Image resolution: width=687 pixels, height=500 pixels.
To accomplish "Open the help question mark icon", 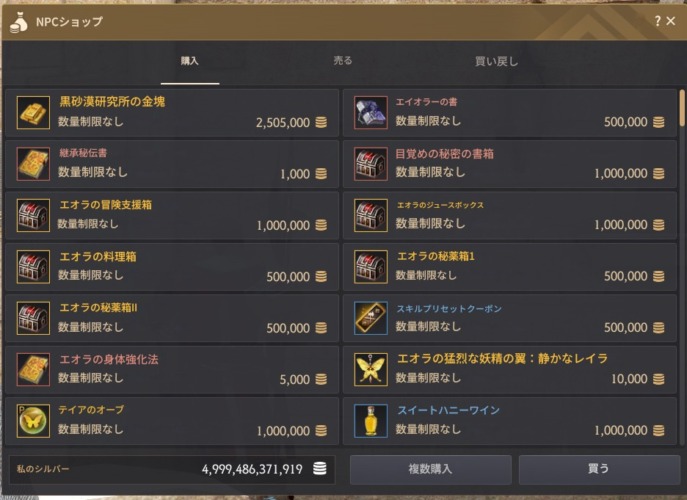I will coord(658,21).
